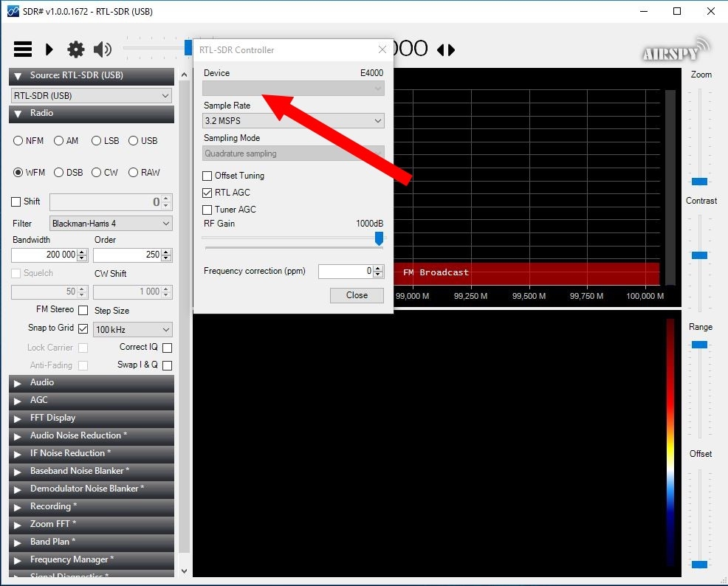Select the LSB radio mode
This screenshot has width=728, height=586.
[96, 140]
